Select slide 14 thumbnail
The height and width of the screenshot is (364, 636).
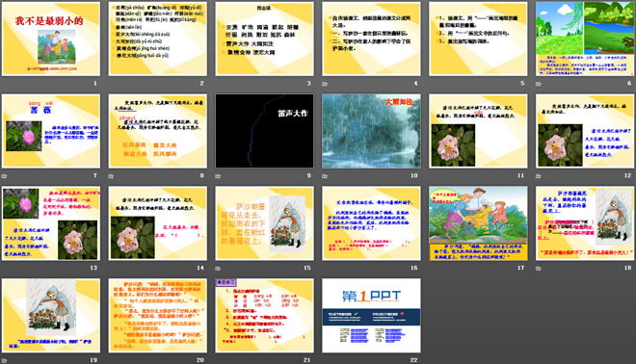(158, 223)
